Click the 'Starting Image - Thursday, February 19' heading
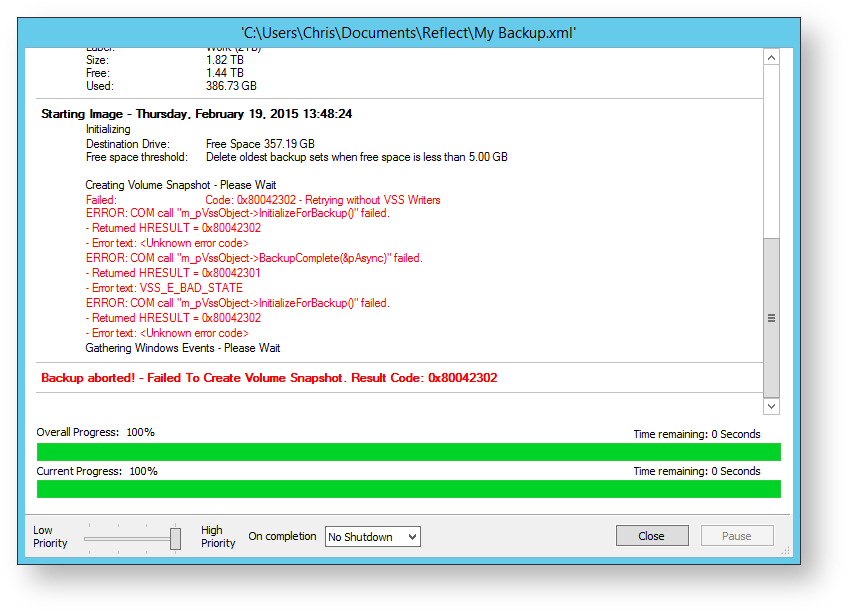Screen dimensions: 849x613 pyautogui.click(x=197, y=114)
